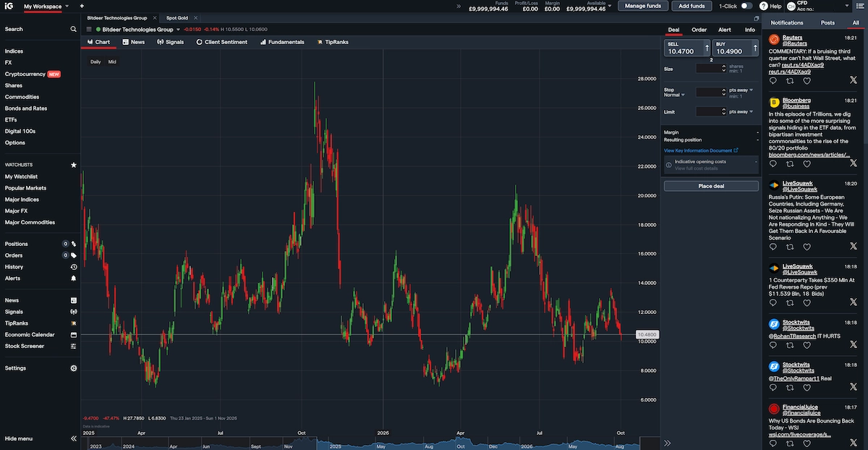Viewport: 868px width, 450px height.
Task: Select the Daily timeframe dropdown
Action: (95, 61)
